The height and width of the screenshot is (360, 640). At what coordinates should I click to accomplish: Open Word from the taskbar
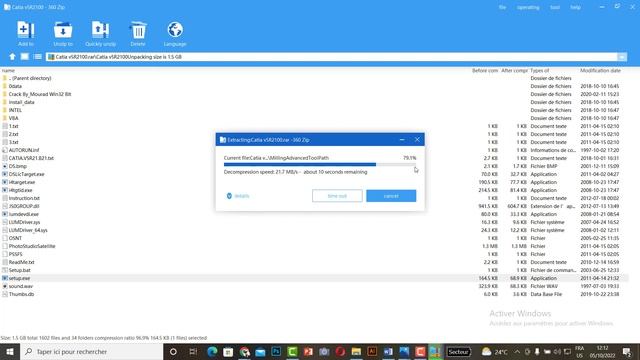point(388,351)
